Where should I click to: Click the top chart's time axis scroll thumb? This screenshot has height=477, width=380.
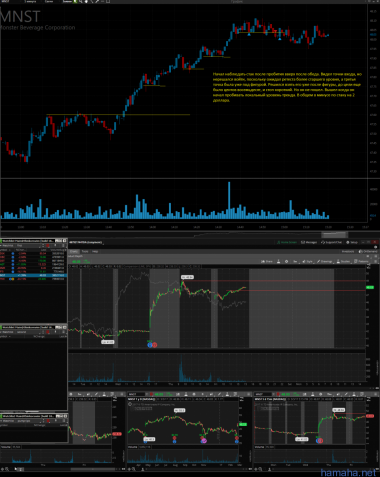click(334, 233)
